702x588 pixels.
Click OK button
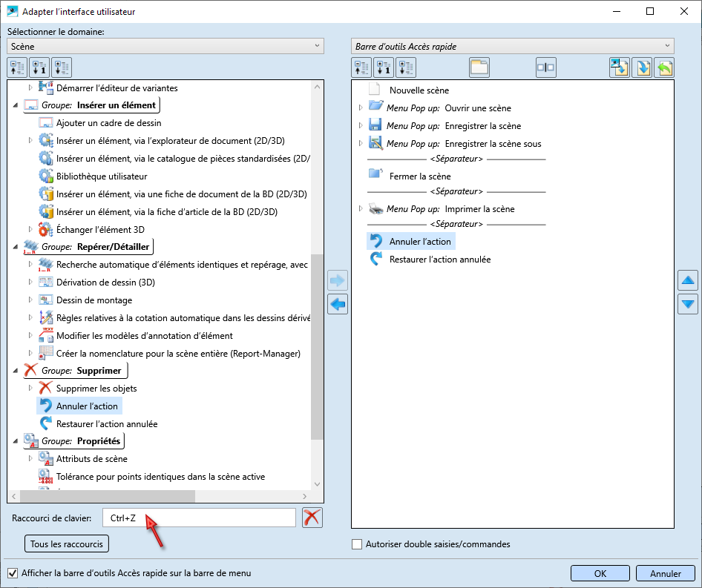pos(600,573)
